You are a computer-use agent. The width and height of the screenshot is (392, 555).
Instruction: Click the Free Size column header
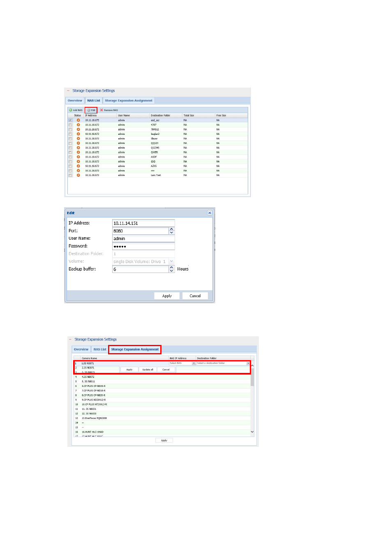point(231,116)
